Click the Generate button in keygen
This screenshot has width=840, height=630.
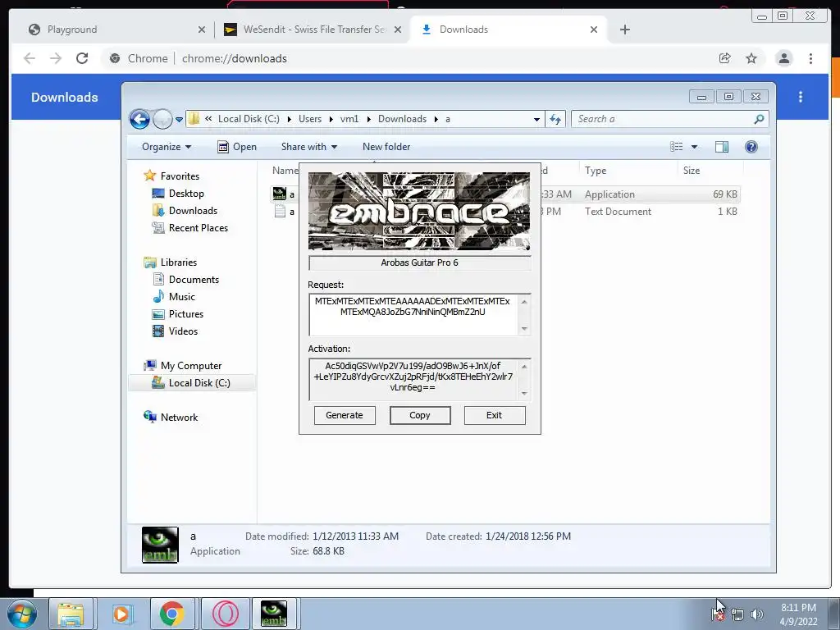[345, 415]
